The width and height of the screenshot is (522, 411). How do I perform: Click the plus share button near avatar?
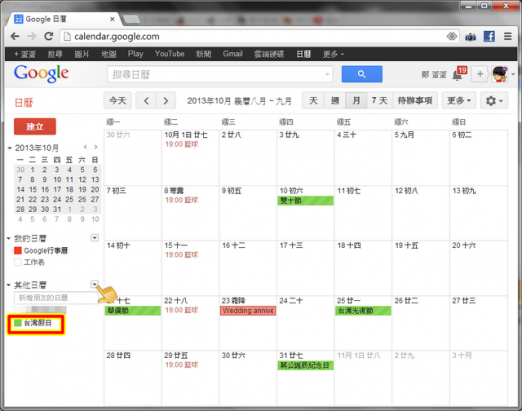point(480,74)
